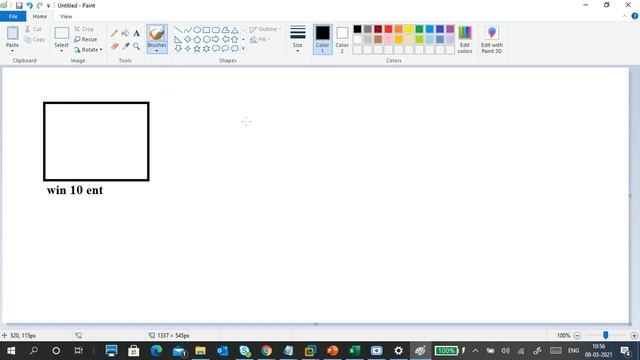Click the Undo arrow in title bar
This screenshot has height=360, width=640.
click(29, 5)
